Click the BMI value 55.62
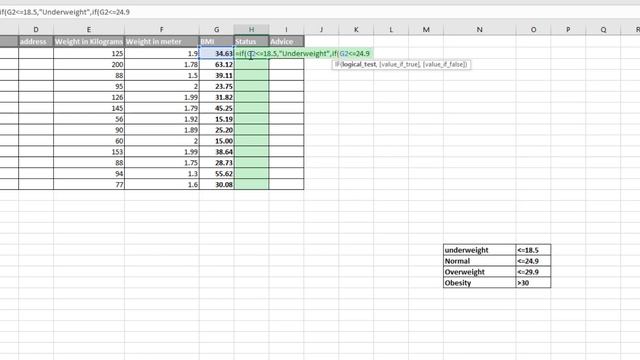Screen dimensions: 640x360 coord(216,173)
